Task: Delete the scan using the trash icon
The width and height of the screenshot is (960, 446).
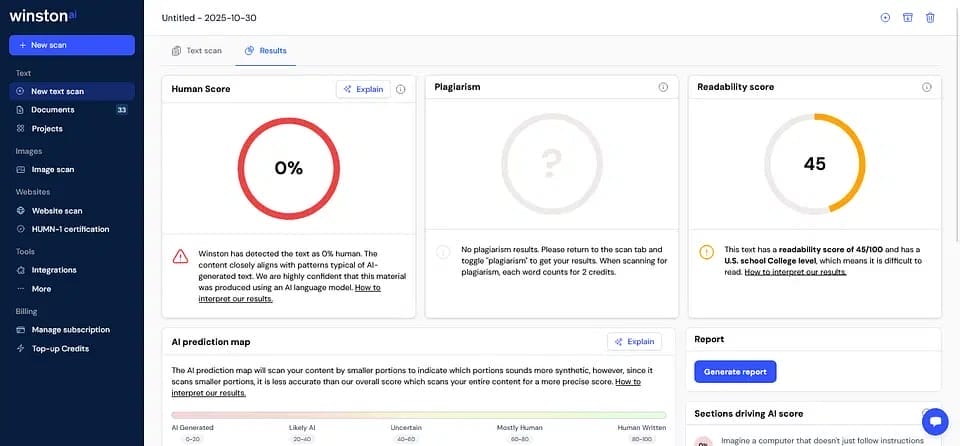Action: point(930,17)
